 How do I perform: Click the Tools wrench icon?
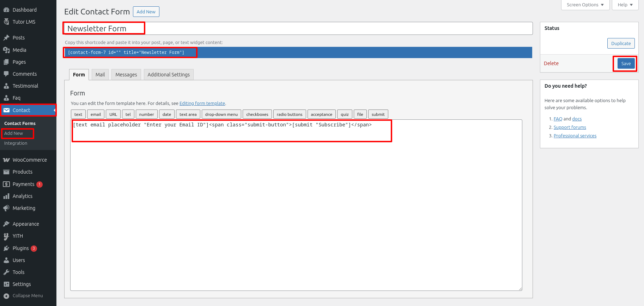coord(6,272)
